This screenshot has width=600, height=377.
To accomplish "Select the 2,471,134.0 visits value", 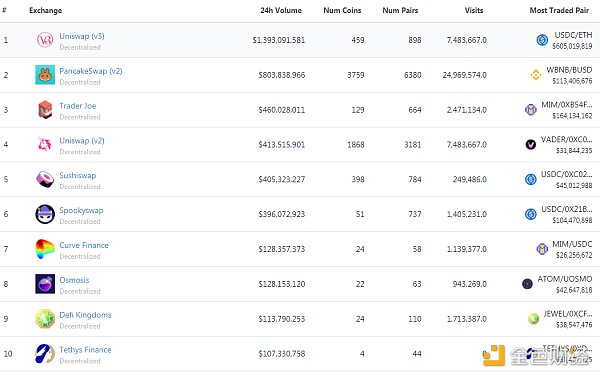I will point(466,110).
